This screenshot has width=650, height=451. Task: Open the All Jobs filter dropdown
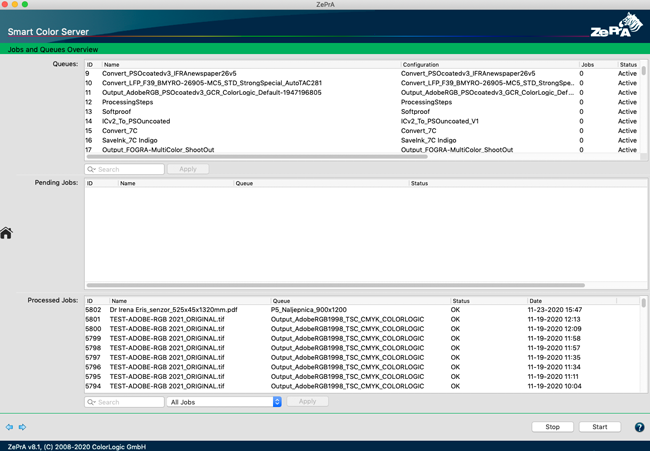(224, 402)
